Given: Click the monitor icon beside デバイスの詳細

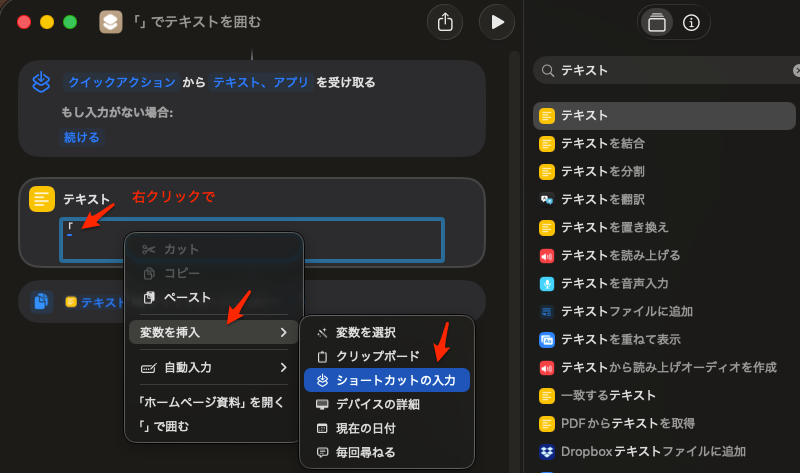Looking at the screenshot, I should point(322,405).
